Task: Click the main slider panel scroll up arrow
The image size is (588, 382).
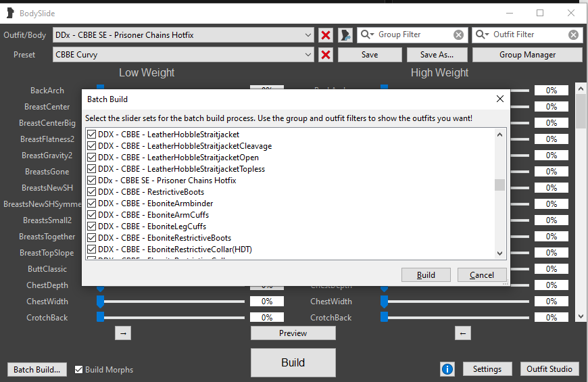Action: (x=581, y=89)
